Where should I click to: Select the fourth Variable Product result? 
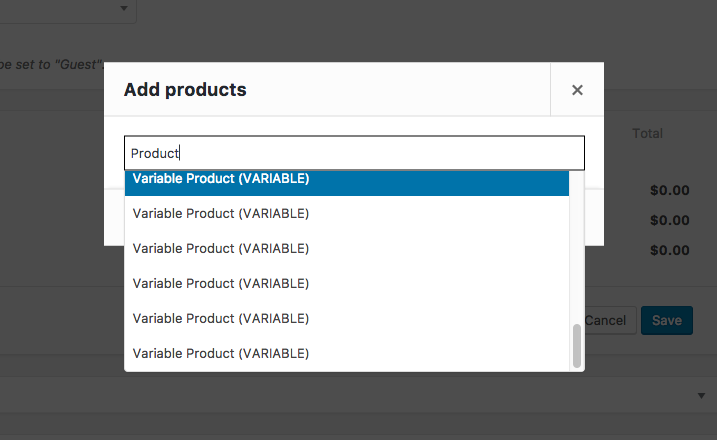pyautogui.click(x=347, y=284)
